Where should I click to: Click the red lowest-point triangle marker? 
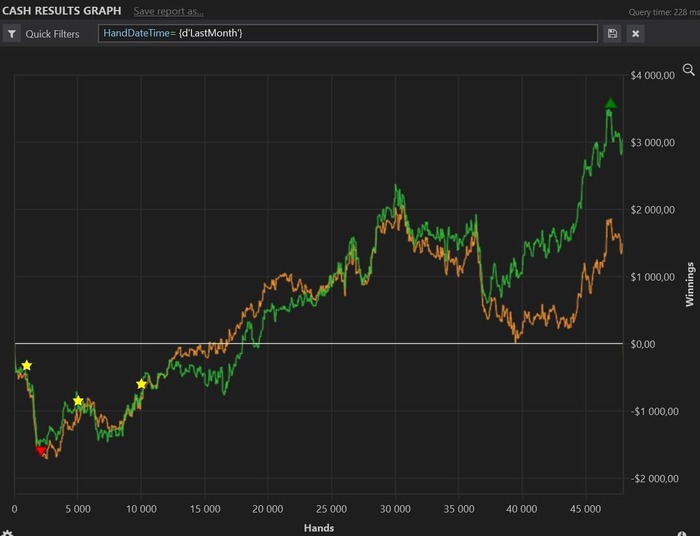[41, 451]
